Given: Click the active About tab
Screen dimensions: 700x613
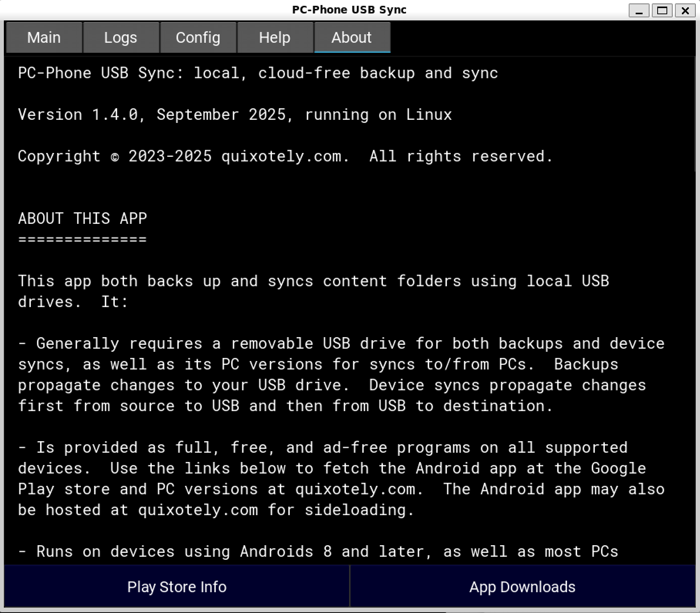Looking at the screenshot, I should point(352,38).
